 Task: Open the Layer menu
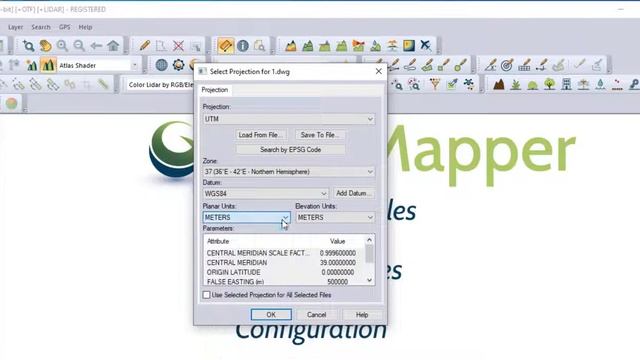point(16,27)
